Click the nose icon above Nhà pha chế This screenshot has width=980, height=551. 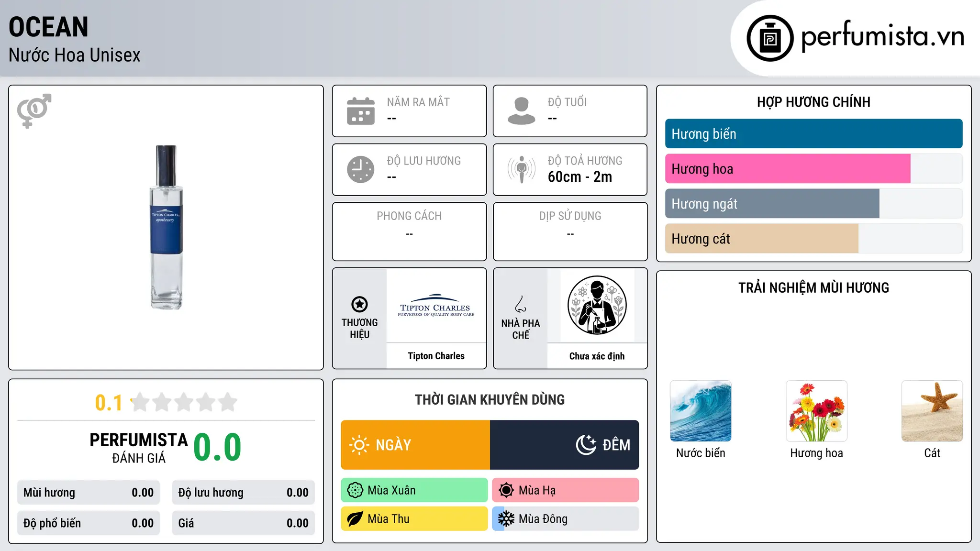point(521,304)
